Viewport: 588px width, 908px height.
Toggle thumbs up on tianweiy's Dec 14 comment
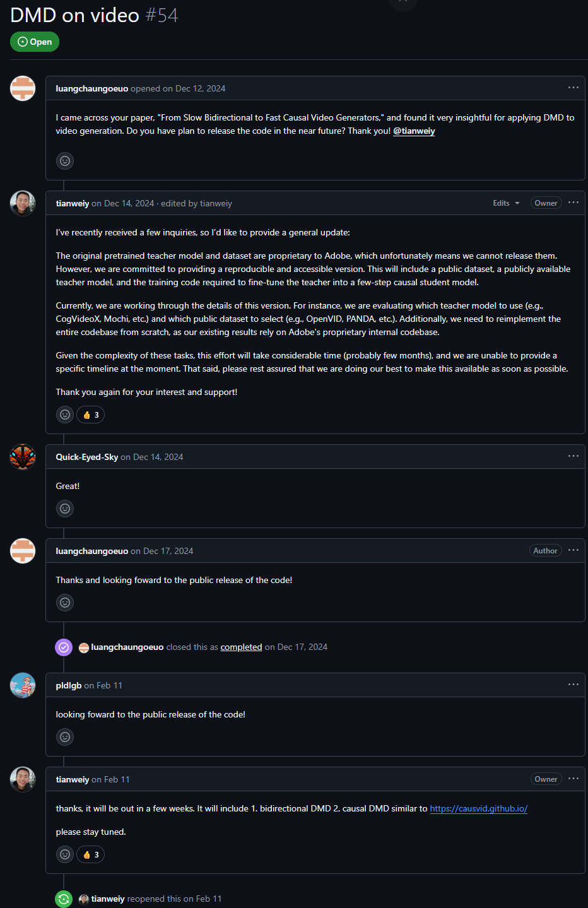pyautogui.click(x=91, y=415)
